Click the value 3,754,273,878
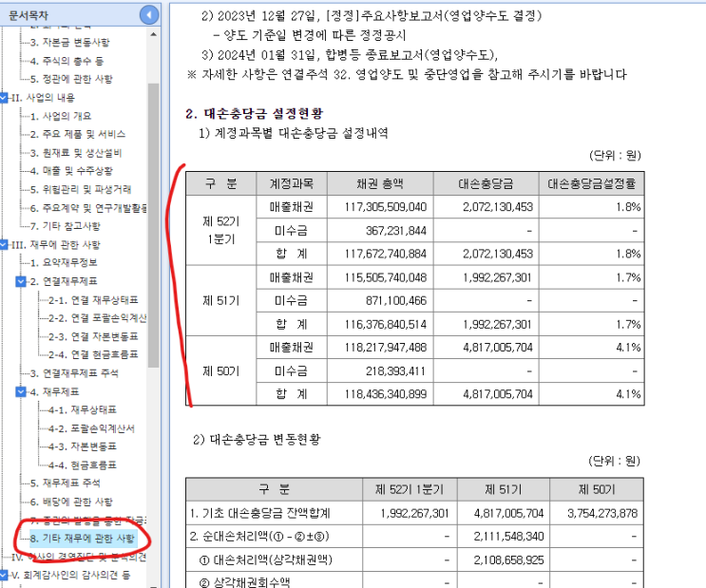The width and height of the screenshot is (706, 588). pos(602,513)
